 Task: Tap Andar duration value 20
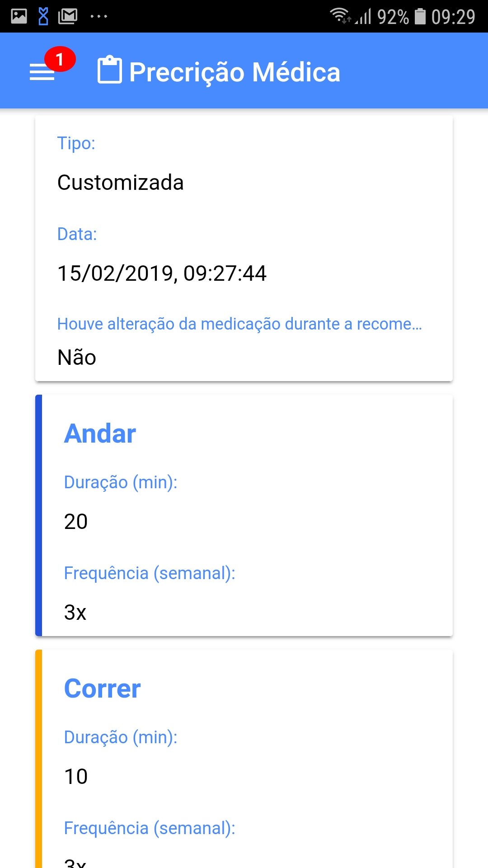[76, 522]
